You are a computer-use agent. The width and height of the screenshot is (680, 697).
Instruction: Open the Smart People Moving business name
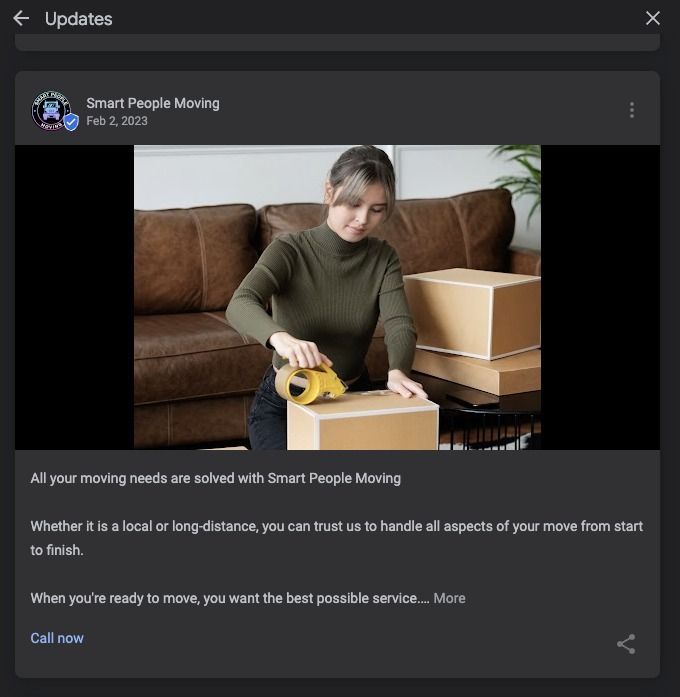tap(153, 103)
